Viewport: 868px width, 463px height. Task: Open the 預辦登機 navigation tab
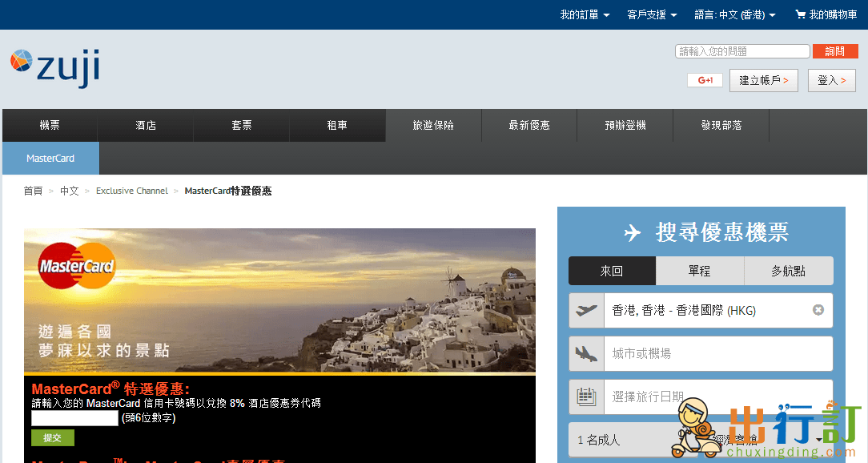[625, 125]
